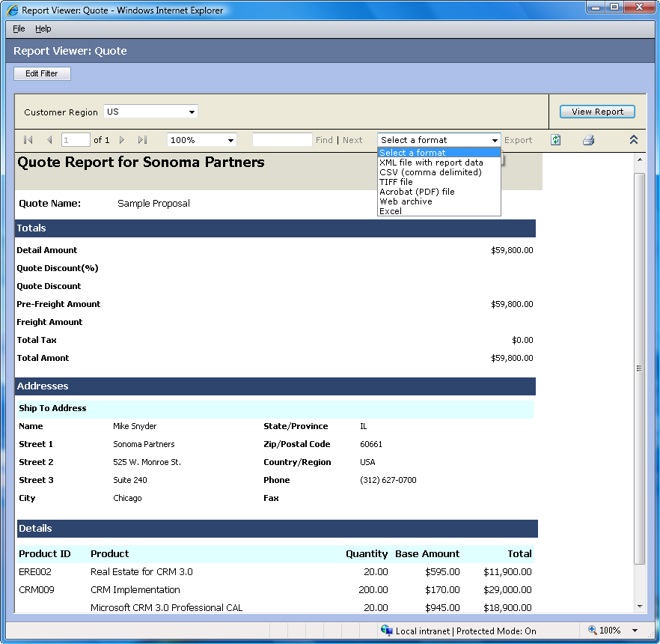Viewport: 660px width, 644px height.
Task: Click the zoom magnifier in status bar
Action: [592, 630]
